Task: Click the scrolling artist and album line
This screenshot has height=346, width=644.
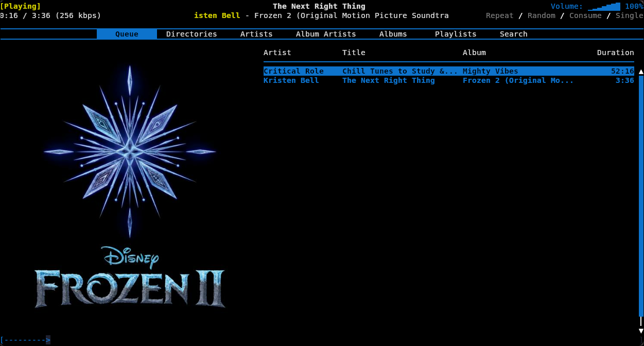Action: pos(321,15)
